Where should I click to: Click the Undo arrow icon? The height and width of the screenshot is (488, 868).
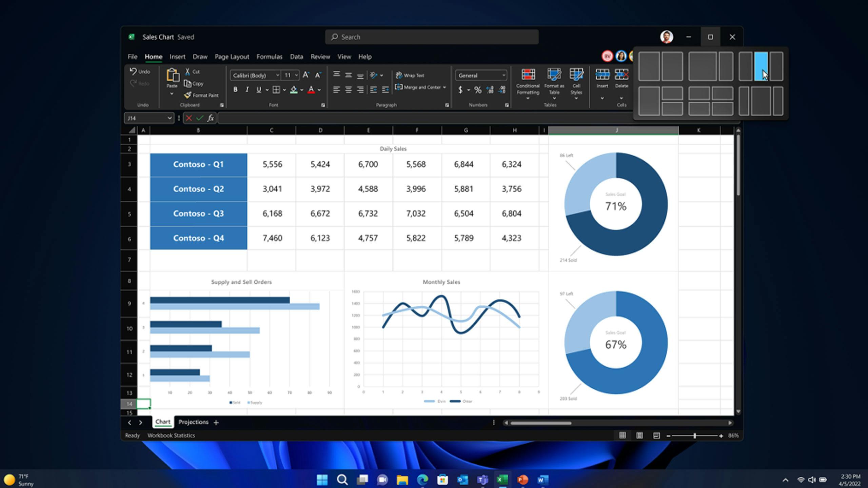[x=133, y=71]
